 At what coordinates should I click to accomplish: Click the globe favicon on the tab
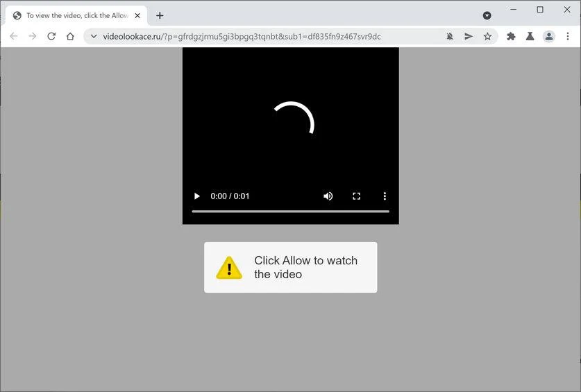tap(17, 15)
